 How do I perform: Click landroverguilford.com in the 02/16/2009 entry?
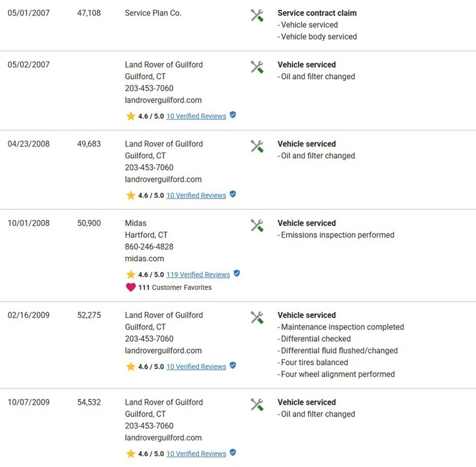pyautogui.click(x=163, y=351)
